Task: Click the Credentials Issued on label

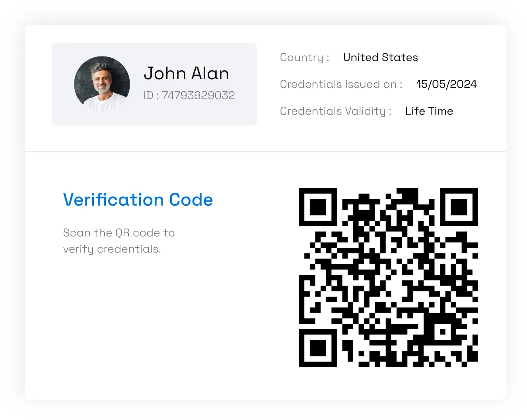Action: coord(341,84)
